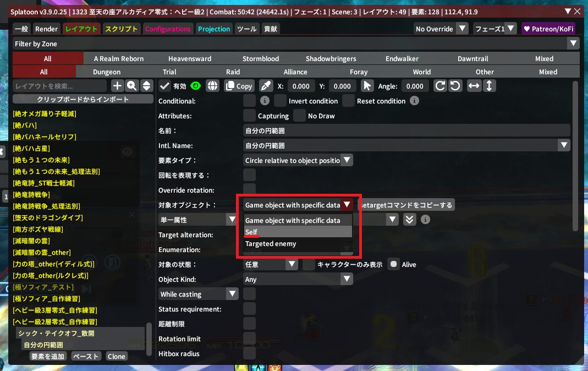Click the plus icon beside layout search
The width and height of the screenshot is (588, 371).
point(117,86)
